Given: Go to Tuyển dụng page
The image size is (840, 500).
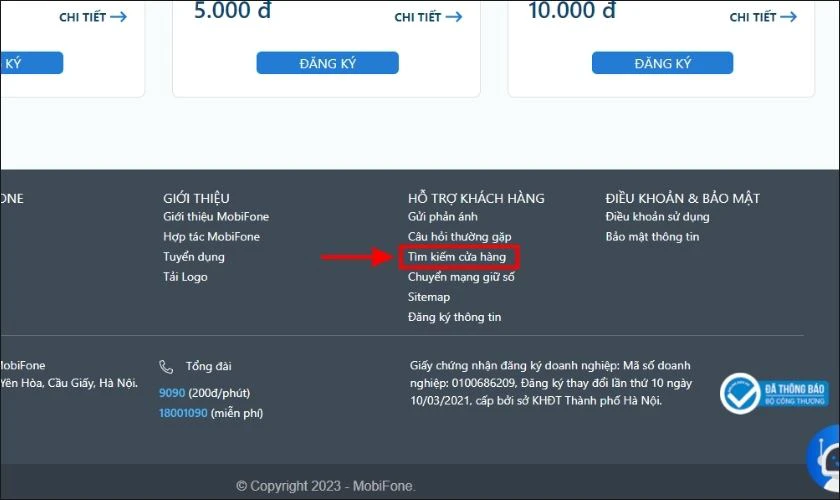Looking at the screenshot, I should [193, 257].
